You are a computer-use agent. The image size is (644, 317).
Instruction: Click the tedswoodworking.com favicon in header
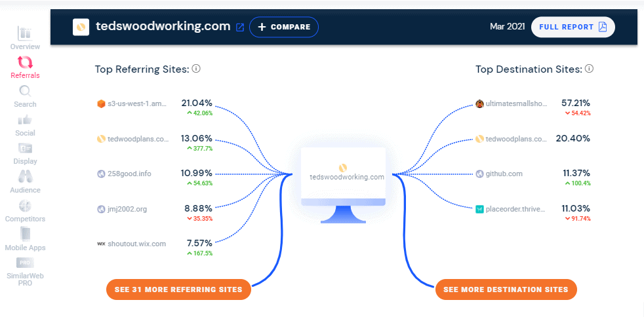81,27
